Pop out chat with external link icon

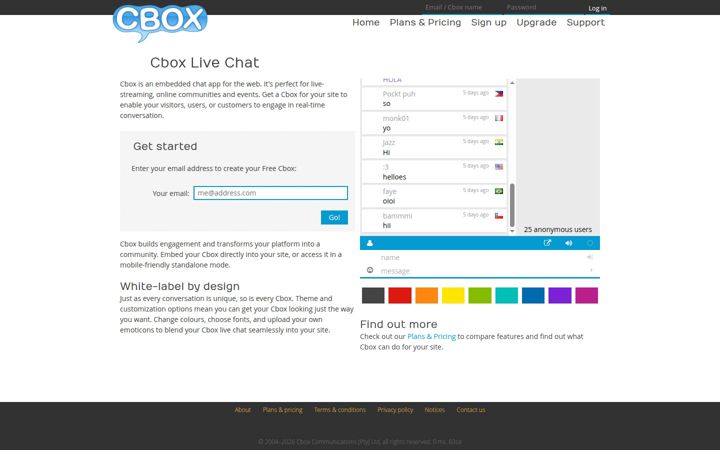[x=547, y=243]
